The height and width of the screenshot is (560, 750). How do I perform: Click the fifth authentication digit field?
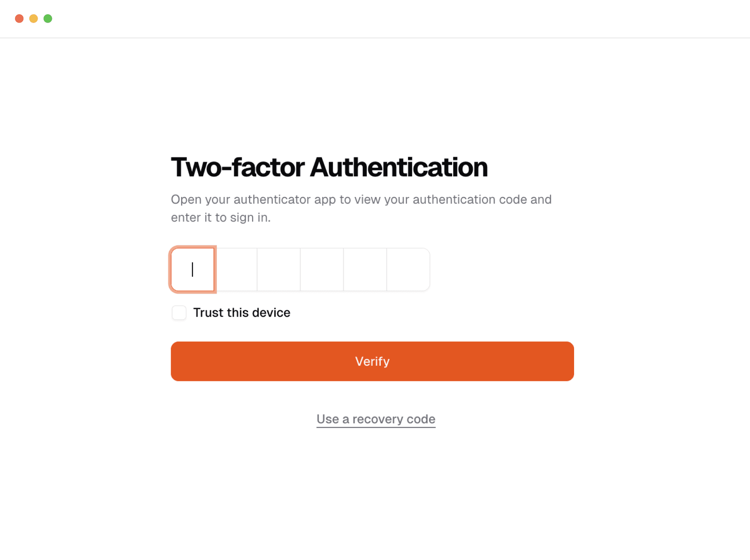pos(365,269)
